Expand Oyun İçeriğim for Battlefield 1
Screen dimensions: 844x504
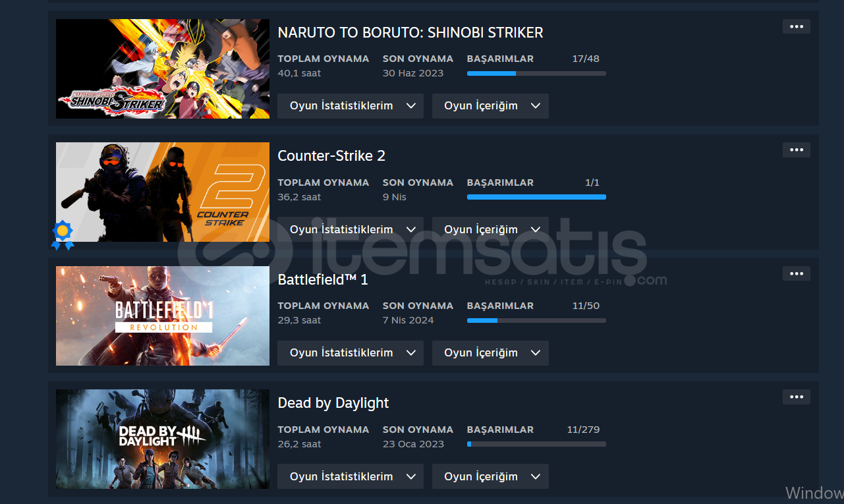pyautogui.click(x=490, y=353)
